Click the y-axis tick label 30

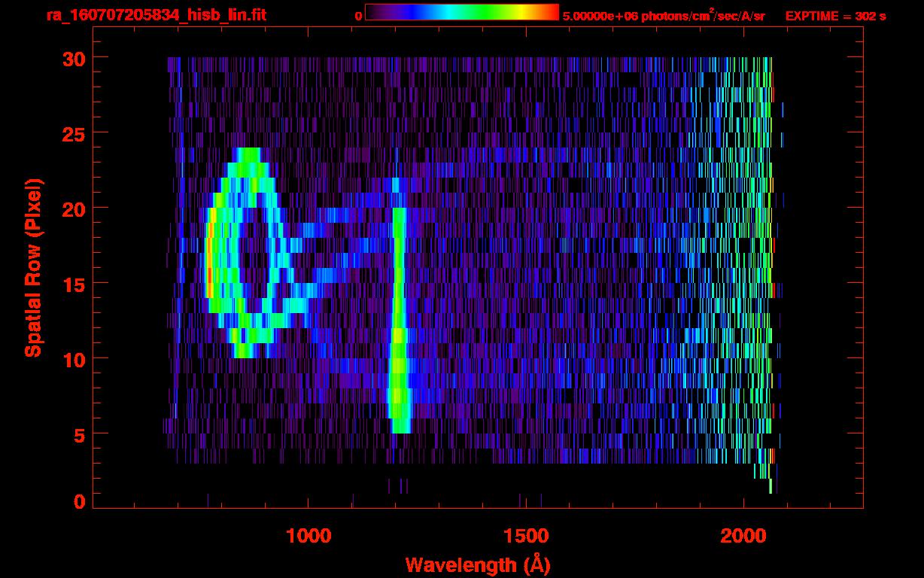point(74,58)
